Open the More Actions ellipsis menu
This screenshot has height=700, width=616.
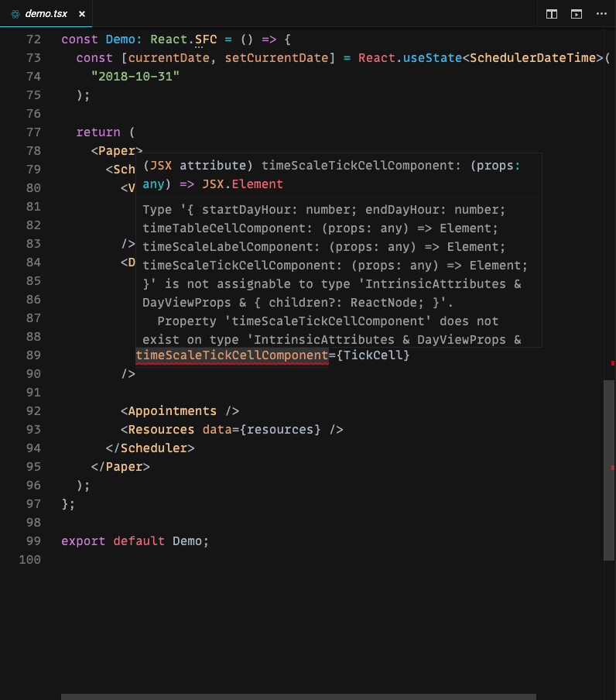tap(602, 14)
